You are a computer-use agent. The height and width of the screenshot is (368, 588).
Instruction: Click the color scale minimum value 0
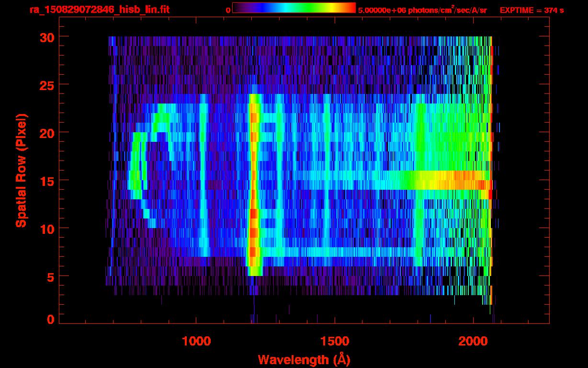tap(228, 10)
